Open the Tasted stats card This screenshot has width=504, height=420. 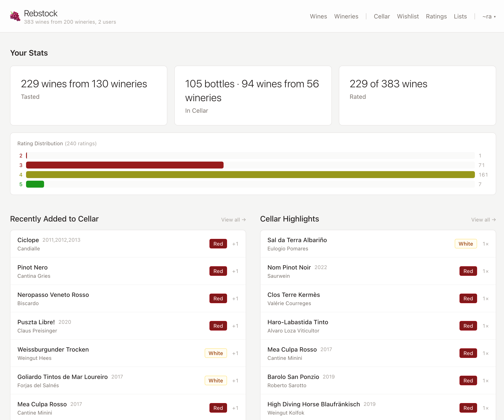89,95
